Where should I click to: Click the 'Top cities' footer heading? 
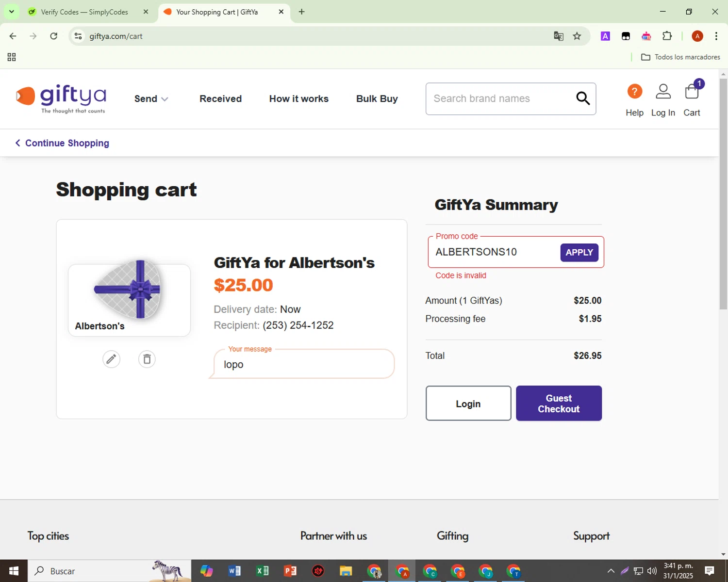[48, 536]
